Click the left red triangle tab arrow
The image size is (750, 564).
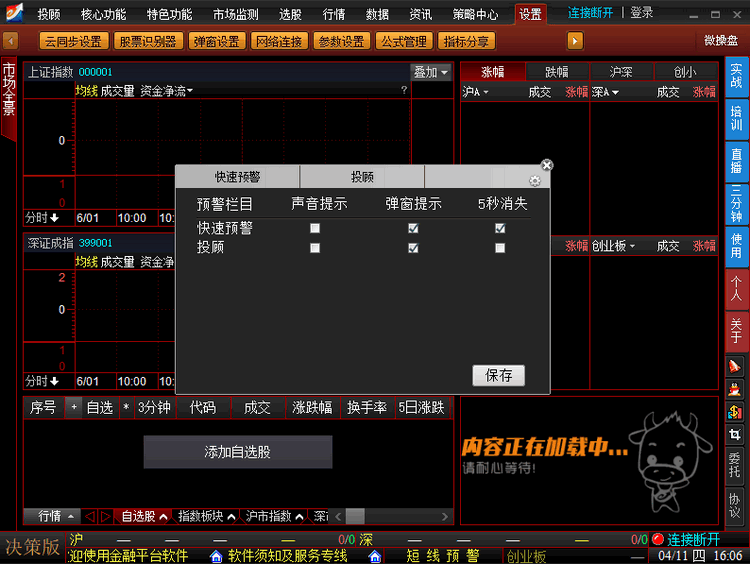click(90, 516)
